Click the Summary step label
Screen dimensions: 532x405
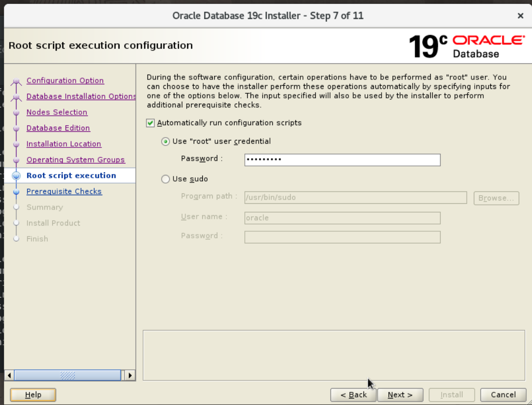click(45, 207)
